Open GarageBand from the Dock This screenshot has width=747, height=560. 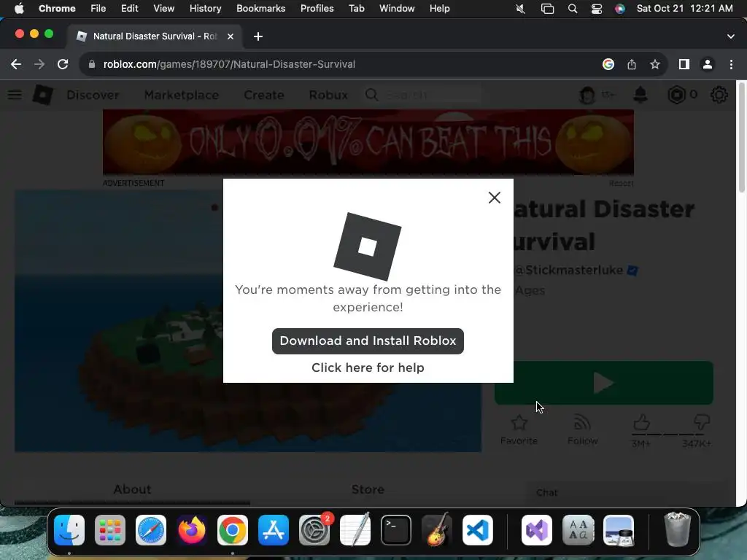pyautogui.click(x=437, y=530)
